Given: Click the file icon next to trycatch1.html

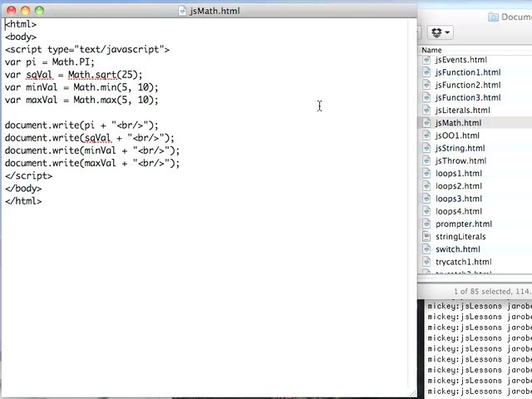Looking at the screenshot, I should point(426,262).
